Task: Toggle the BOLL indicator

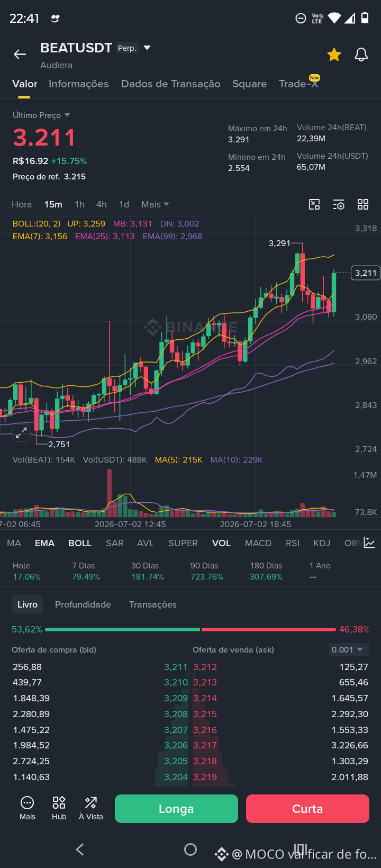Action: [x=80, y=543]
